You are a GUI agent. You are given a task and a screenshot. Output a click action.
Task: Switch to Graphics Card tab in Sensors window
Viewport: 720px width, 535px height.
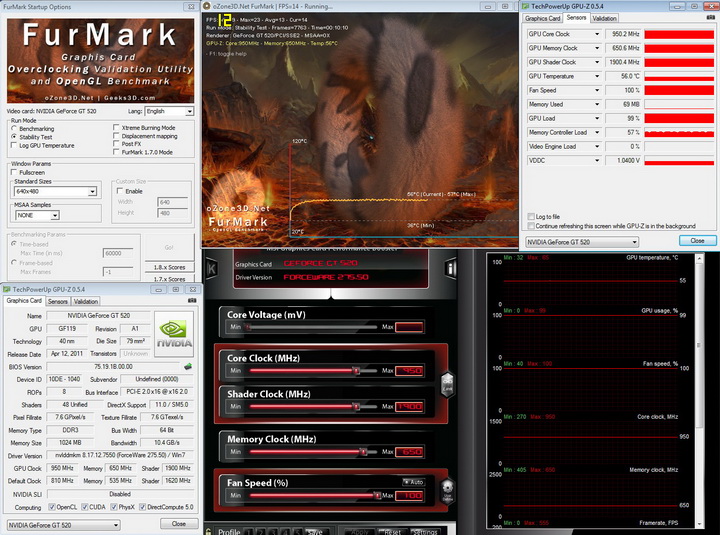542,18
